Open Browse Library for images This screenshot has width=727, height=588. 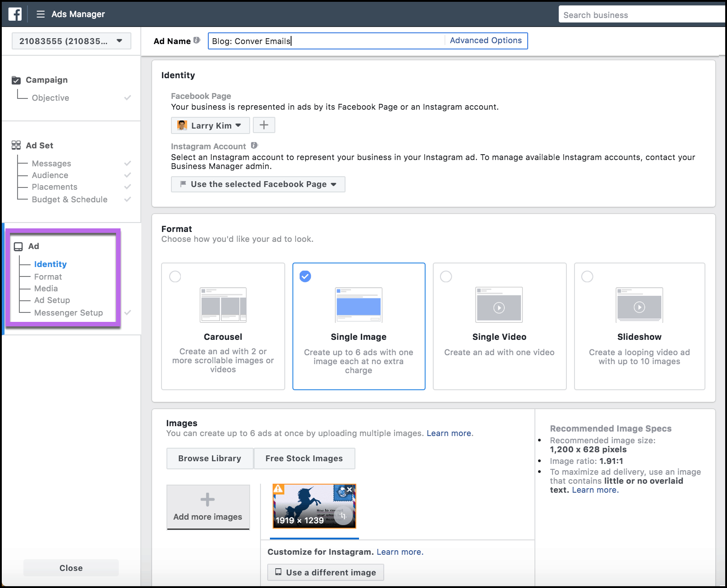click(210, 458)
